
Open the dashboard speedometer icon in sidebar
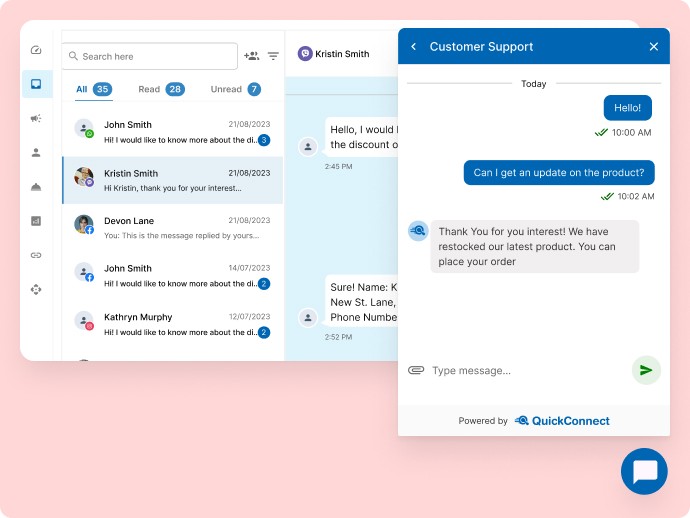(36, 50)
